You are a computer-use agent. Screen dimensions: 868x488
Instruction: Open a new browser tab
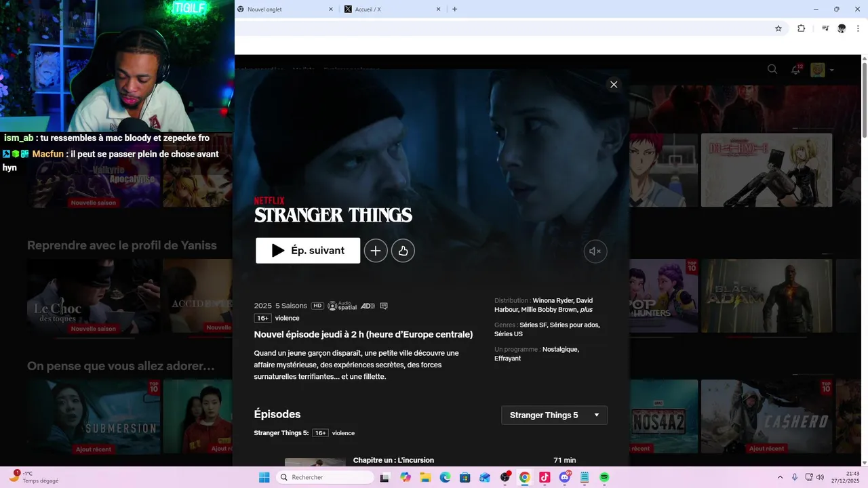(454, 9)
